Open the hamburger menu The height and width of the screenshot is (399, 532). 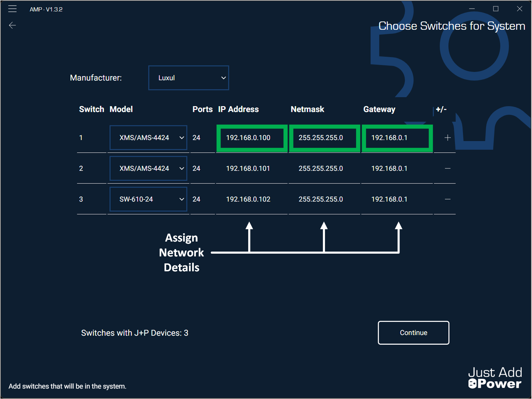[12, 9]
